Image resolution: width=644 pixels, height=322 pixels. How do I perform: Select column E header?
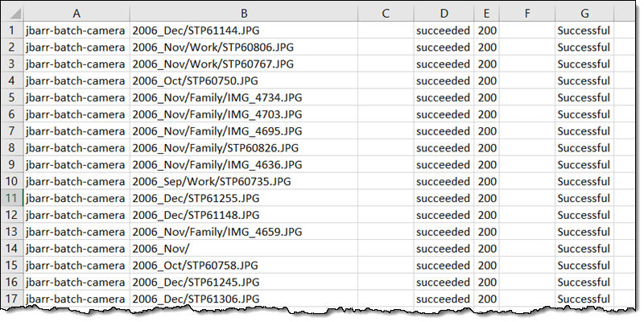[x=487, y=14]
